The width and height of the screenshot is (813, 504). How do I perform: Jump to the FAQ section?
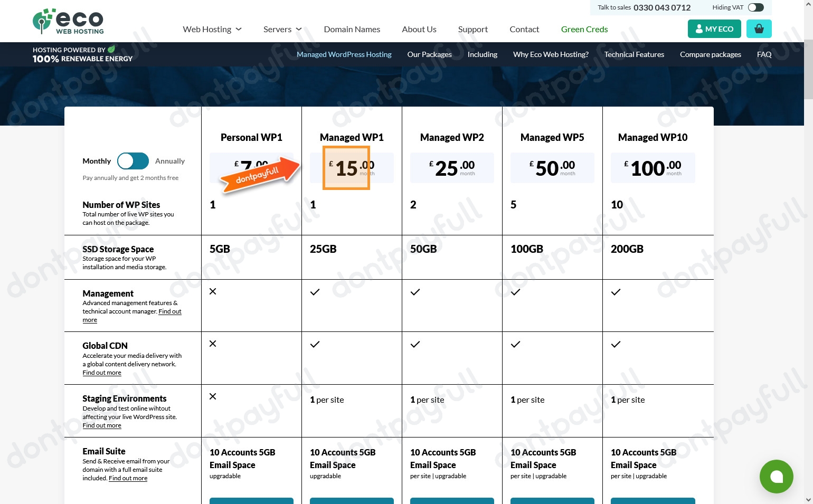coord(764,54)
